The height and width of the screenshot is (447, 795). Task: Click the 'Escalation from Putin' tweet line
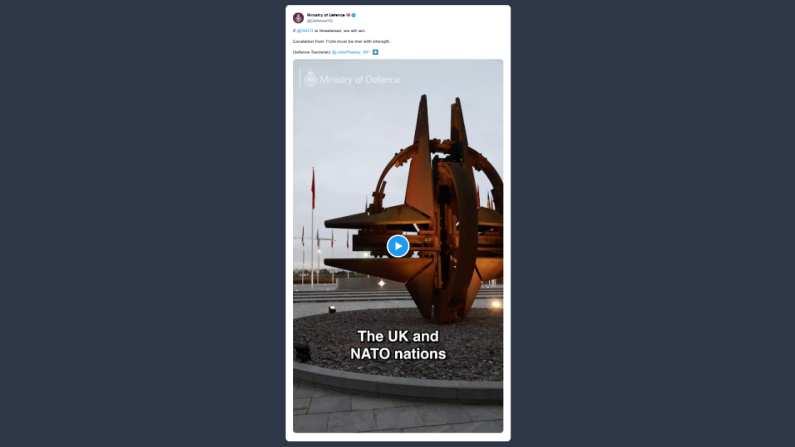coord(341,42)
